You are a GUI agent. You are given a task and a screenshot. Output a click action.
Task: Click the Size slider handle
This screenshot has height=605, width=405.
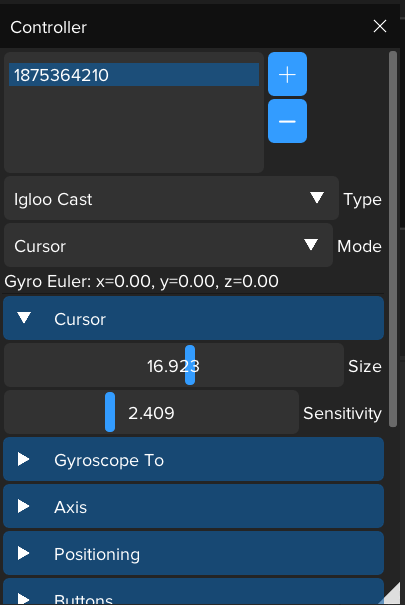click(x=190, y=365)
